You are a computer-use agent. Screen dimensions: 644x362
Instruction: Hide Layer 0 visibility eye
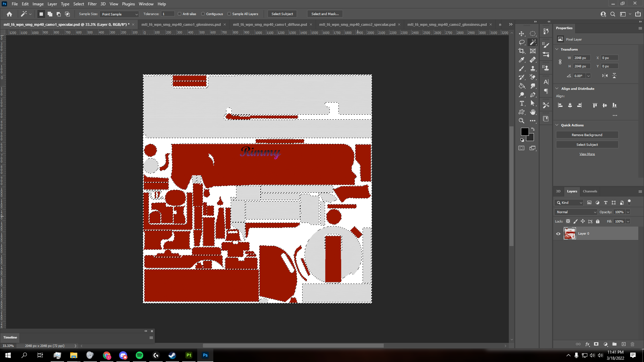[558, 233]
